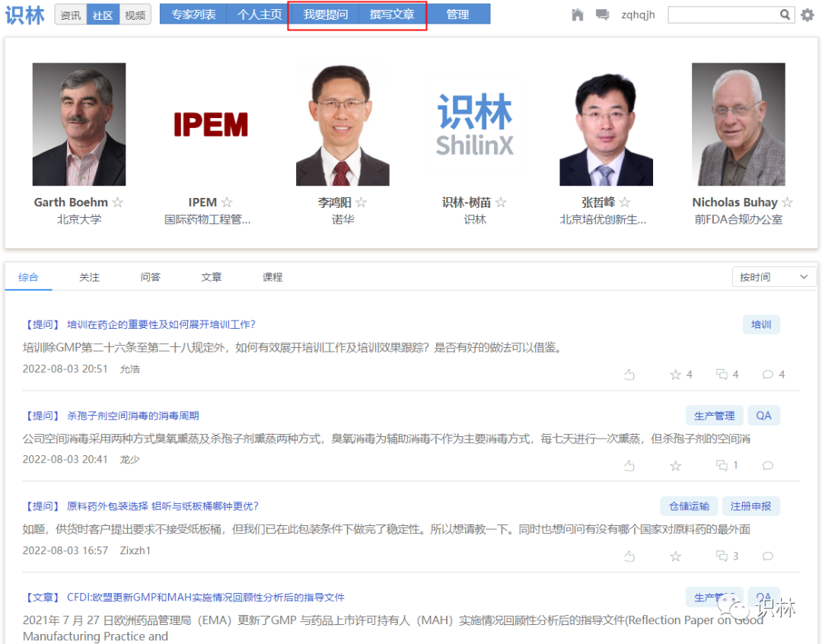This screenshot has height=644, width=822.
Task: Like the 原料药外包装选择 post
Action: click(629, 556)
